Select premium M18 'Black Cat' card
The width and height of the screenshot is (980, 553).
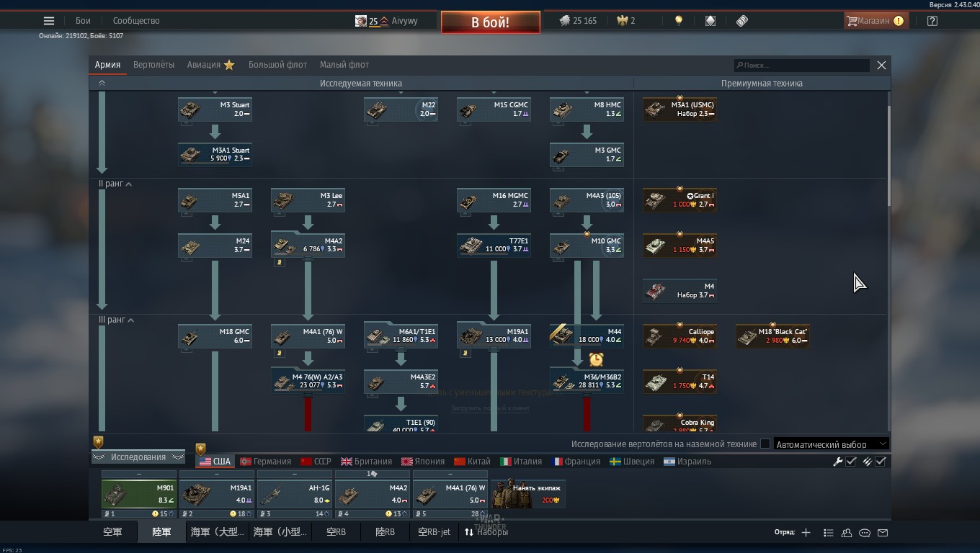pos(772,336)
